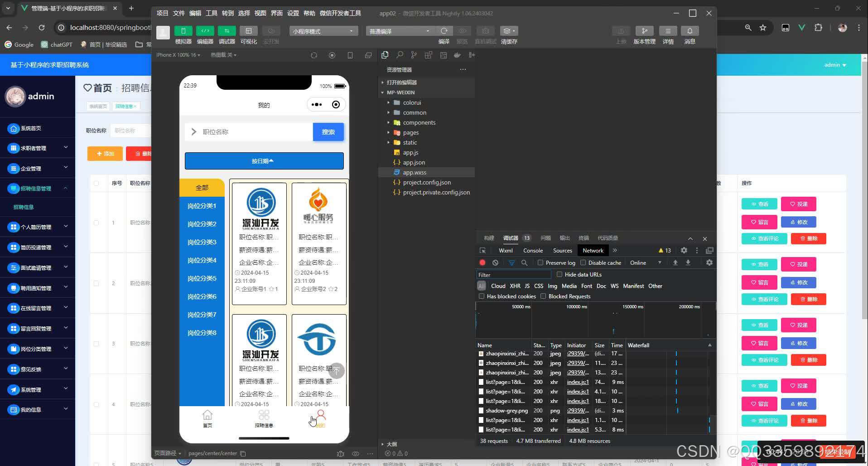This screenshot has width=868, height=466.
Task: Check the Hide data URLs box
Action: pyautogui.click(x=559, y=274)
